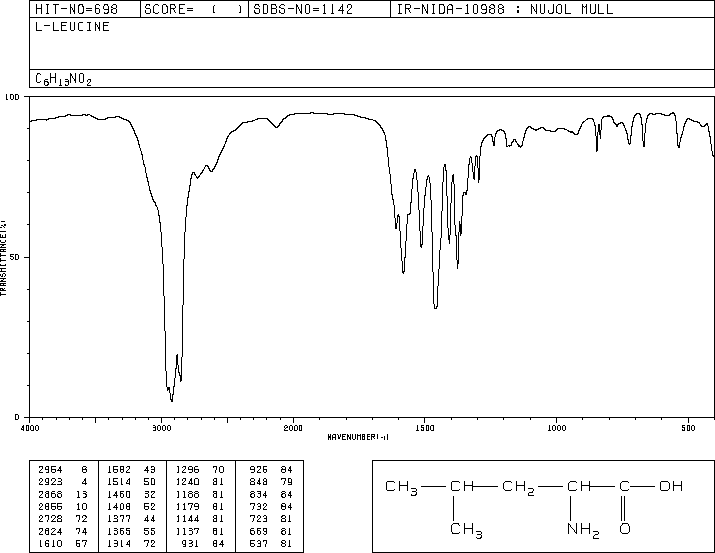
Task: Click the 500 wavenumber axis label
Action: click(688, 428)
